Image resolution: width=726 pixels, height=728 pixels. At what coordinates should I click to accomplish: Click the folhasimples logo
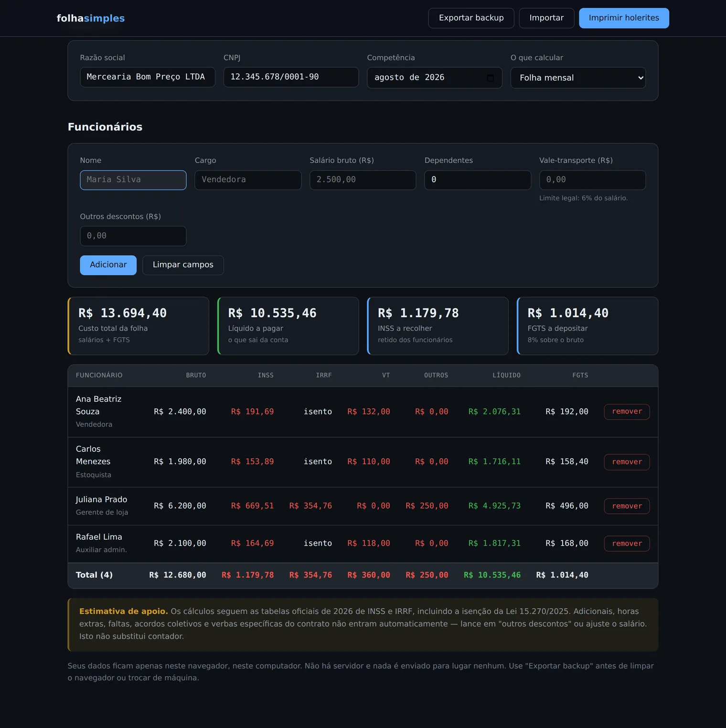pyautogui.click(x=91, y=18)
